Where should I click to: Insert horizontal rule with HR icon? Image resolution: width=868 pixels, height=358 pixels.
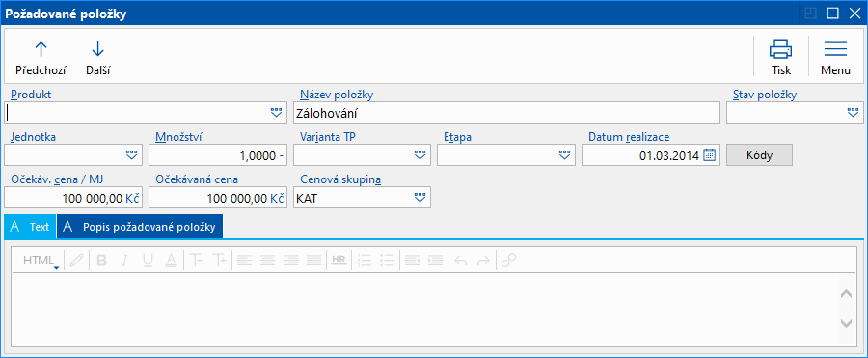pos(338,260)
